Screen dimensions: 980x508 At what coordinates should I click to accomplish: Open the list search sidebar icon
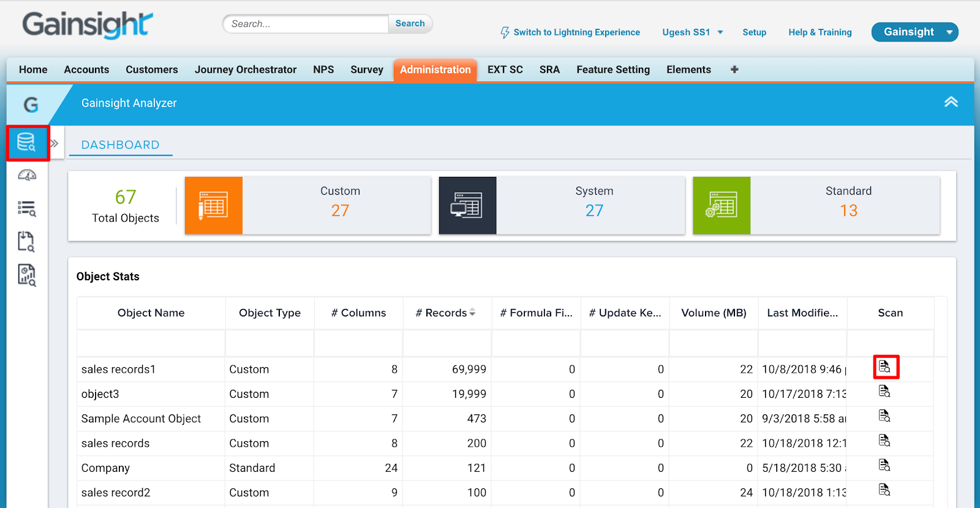[x=27, y=209]
